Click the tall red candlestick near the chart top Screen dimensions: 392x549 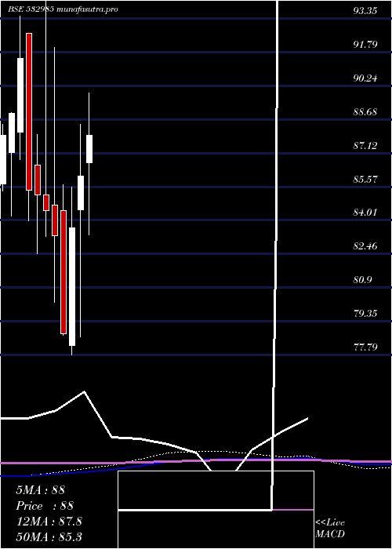click(29, 111)
